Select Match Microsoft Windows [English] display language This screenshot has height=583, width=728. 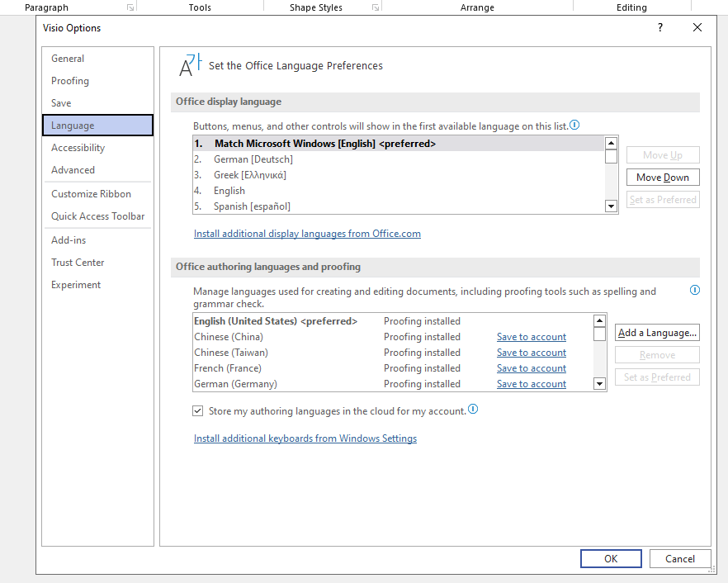[x=399, y=144]
